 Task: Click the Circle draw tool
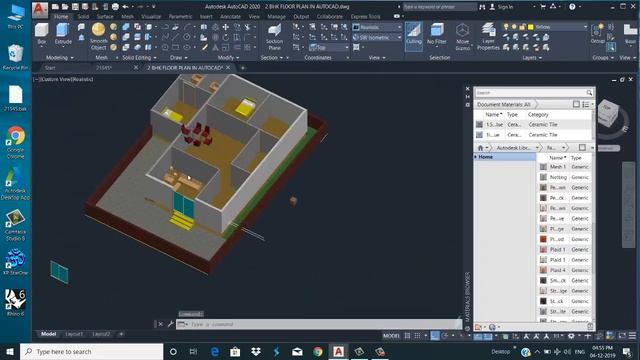pos(187,37)
